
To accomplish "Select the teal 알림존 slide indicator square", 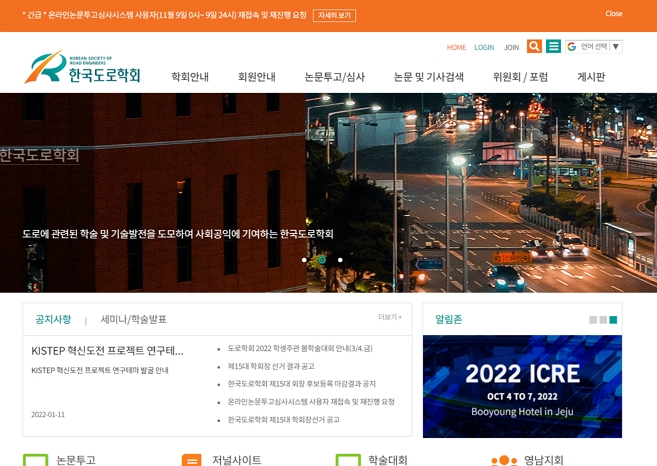I will [613, 320].
